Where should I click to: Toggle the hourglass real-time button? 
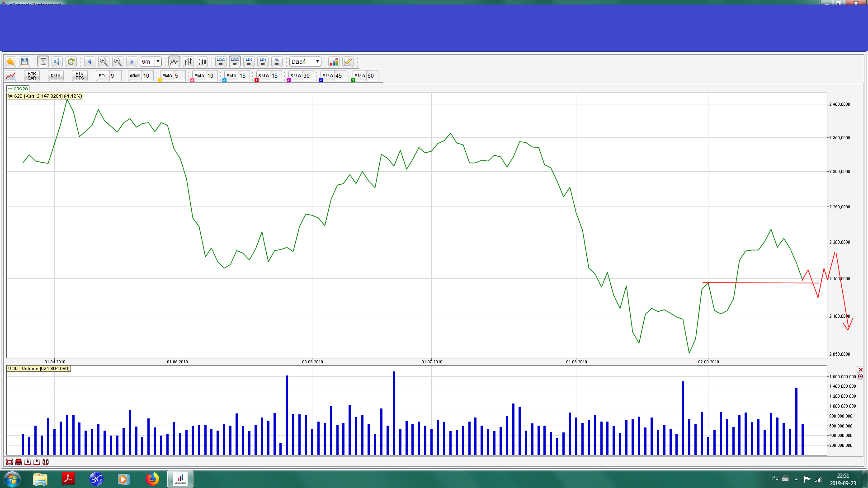pyautogui.click(x=43, y=62)
